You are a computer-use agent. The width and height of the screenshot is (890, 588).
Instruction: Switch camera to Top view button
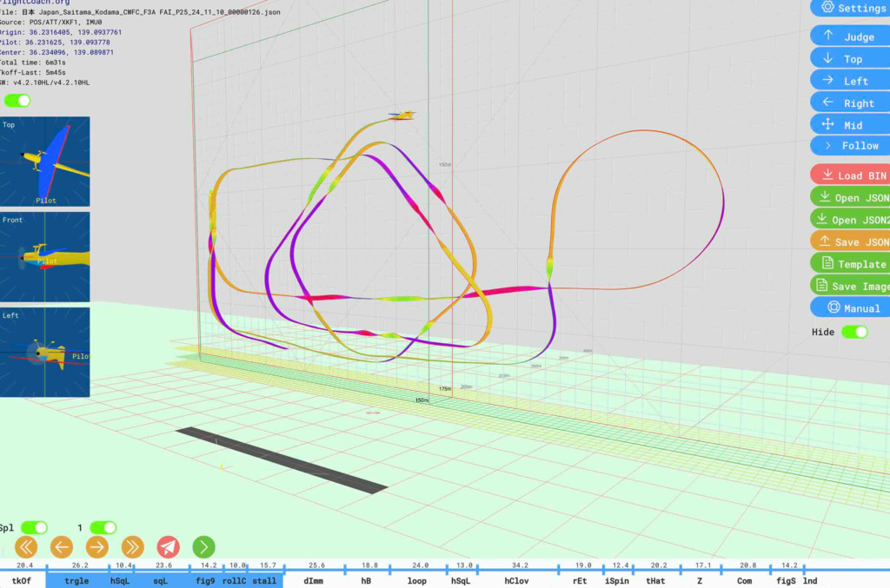point(851,58)
